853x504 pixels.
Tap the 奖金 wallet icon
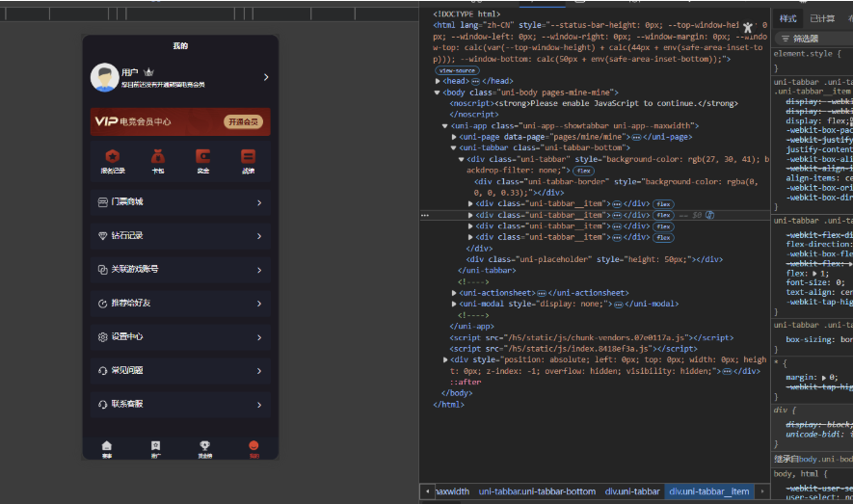[203, 156]
